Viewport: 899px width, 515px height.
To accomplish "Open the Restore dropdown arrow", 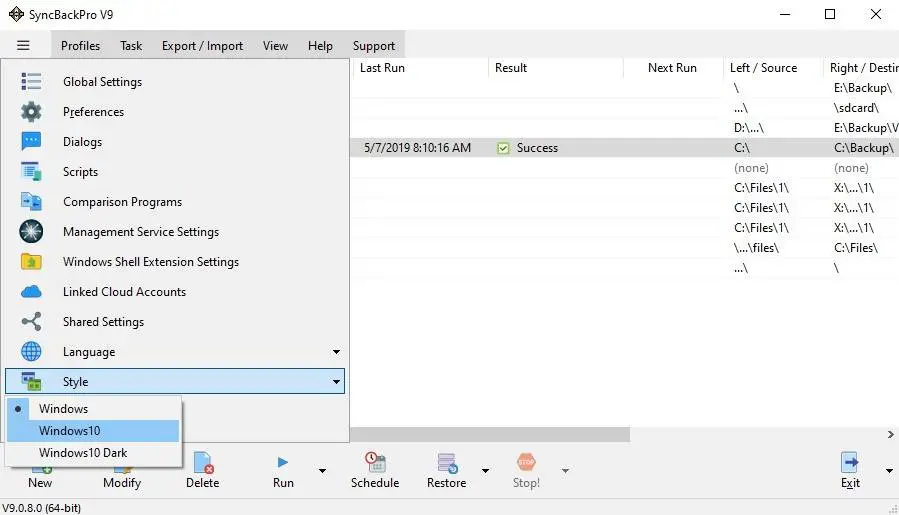I will pos(485,471).
